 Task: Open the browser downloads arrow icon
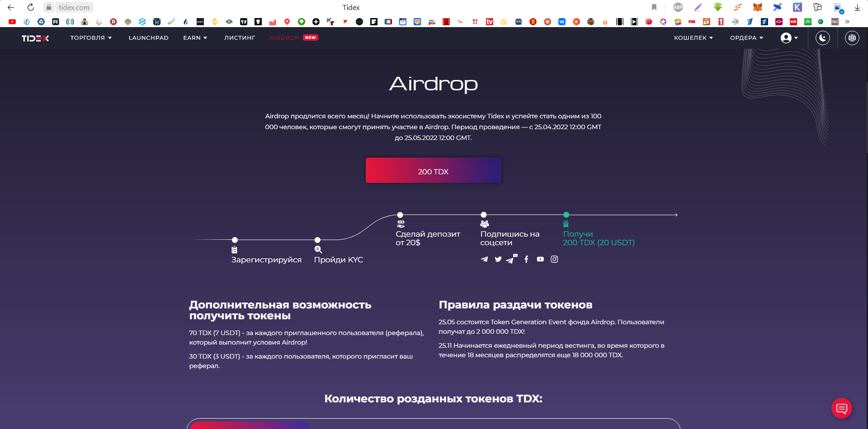pos(857,7)
